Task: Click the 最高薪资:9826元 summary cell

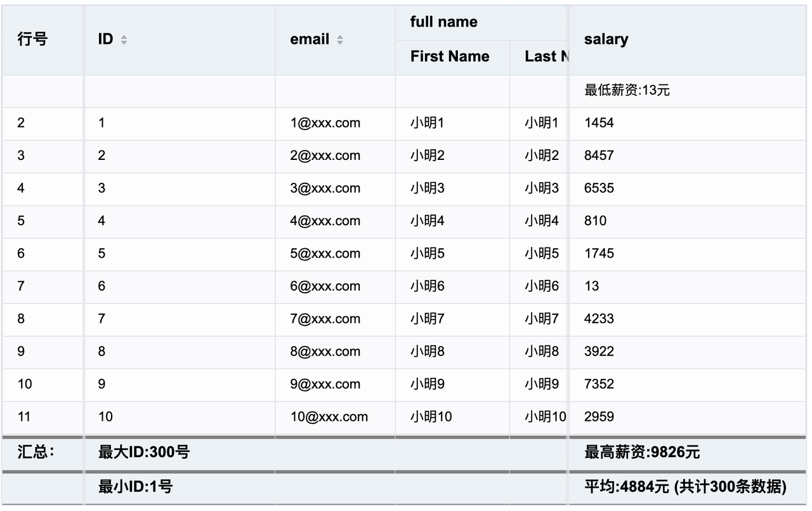Action: pyautogui.click(x=641, y=453)
